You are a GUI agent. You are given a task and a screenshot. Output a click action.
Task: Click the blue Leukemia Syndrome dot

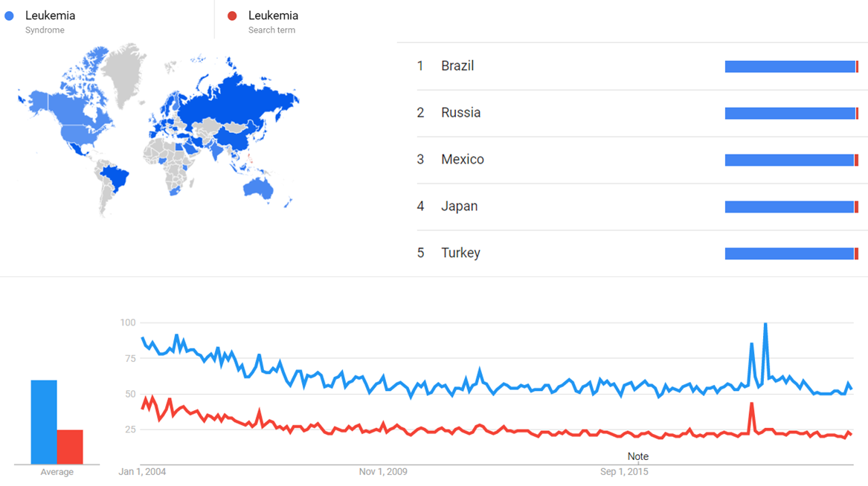pyautogui.click(x=10, y=16)
